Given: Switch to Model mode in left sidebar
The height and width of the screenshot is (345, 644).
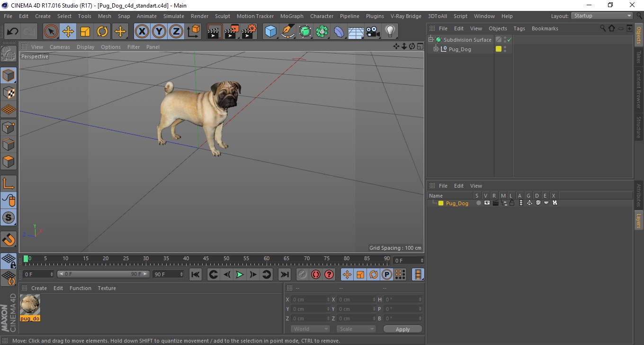Looking at the screenshot, I should click(9, 75).
